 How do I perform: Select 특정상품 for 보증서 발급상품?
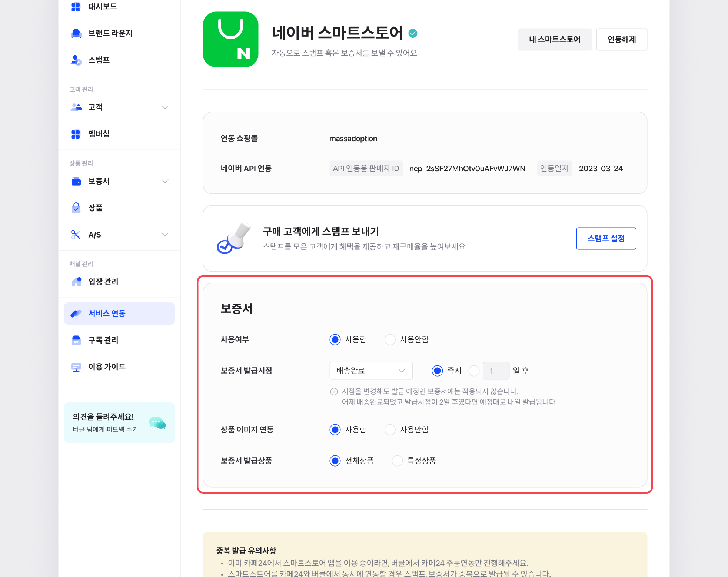pos(397,461)
